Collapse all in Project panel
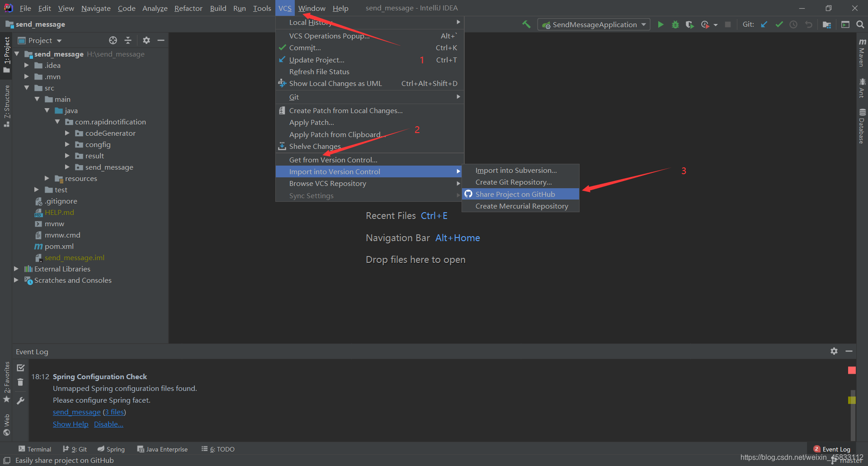 [x=128, y=40]
